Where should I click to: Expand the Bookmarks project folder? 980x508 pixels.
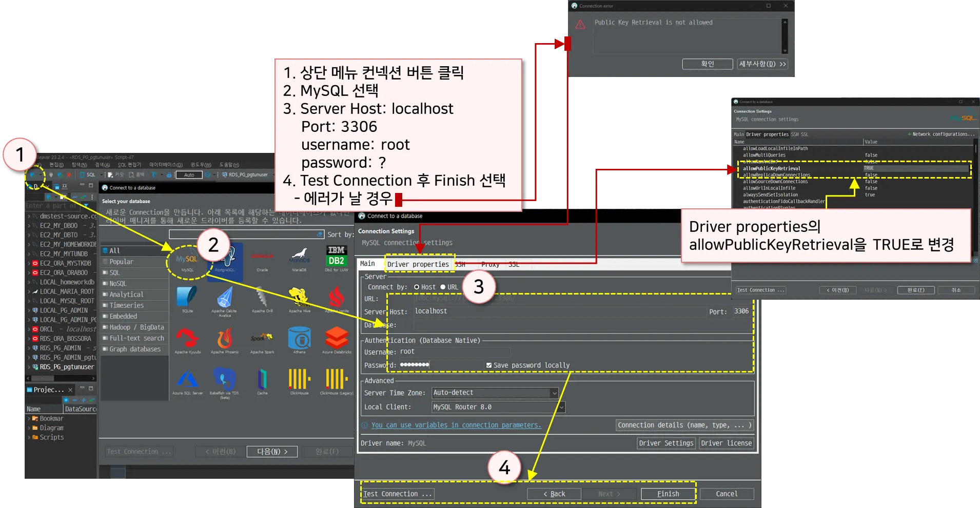[29, 419]
